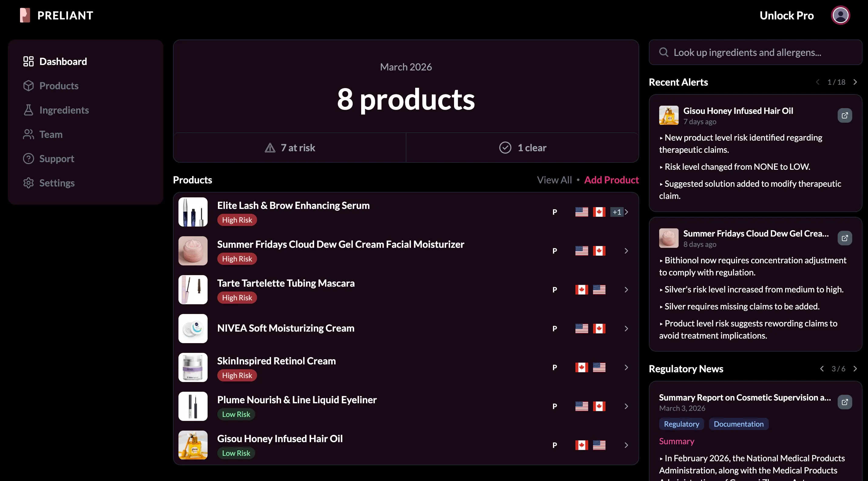
Task: Expand Tarte Tartelette Tubing Mascara row chevron
Action: [x=626, y=290]
